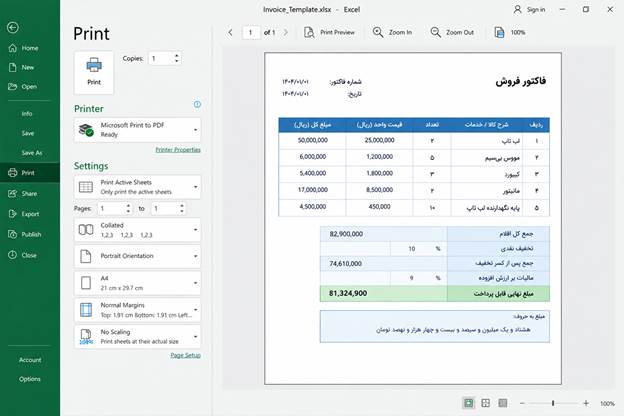Click Zoom In magnifier
The height and width of the screenshot is (416, 624).
tap(378, 32)
